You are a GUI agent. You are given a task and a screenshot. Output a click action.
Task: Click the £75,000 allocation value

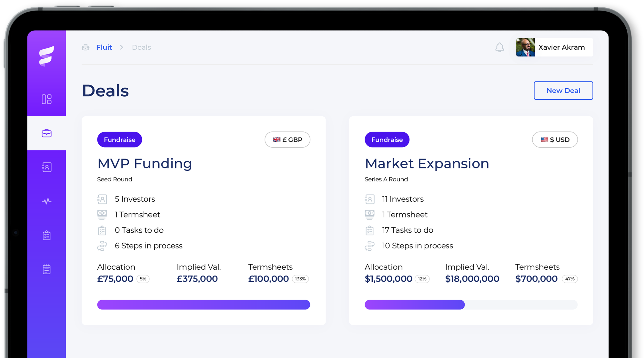pyautogui.click(x=115, y=279)
